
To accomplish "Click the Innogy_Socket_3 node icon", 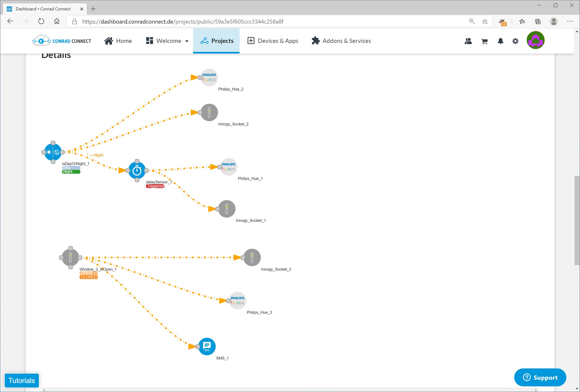I will click(252, 257).
